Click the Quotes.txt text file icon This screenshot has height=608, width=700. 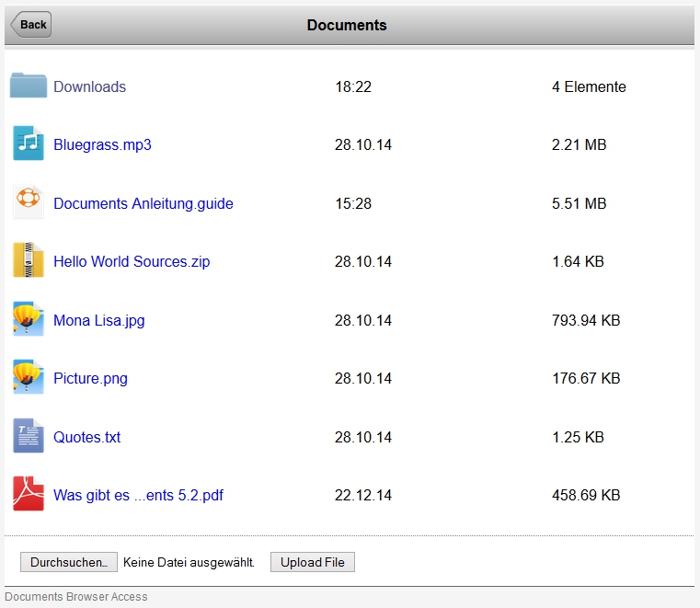29,437
